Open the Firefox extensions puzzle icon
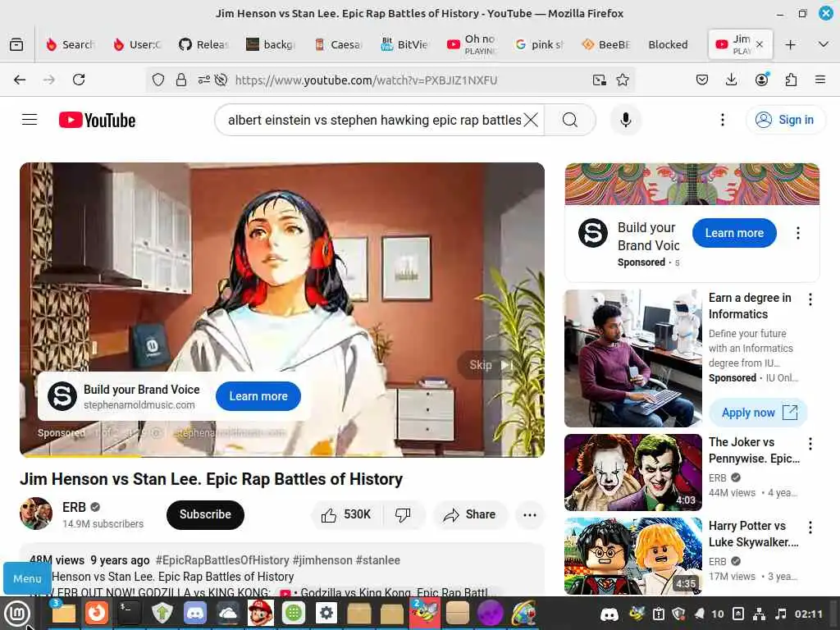This screenshot has width=840, height=630. 791,80
